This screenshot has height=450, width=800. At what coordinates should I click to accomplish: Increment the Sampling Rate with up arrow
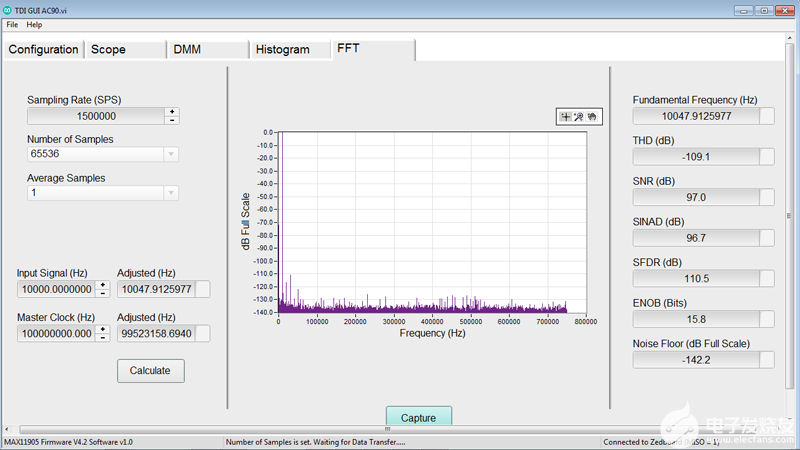(172, 112)
